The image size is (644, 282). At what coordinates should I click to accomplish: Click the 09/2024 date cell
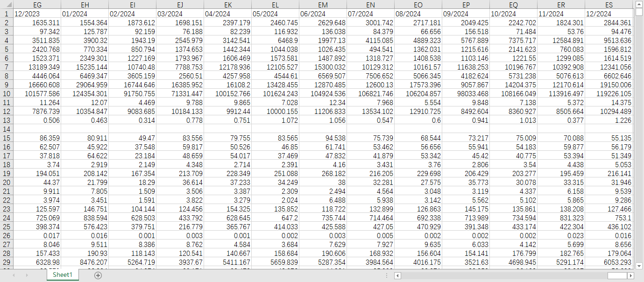click(x=466, y=14)
